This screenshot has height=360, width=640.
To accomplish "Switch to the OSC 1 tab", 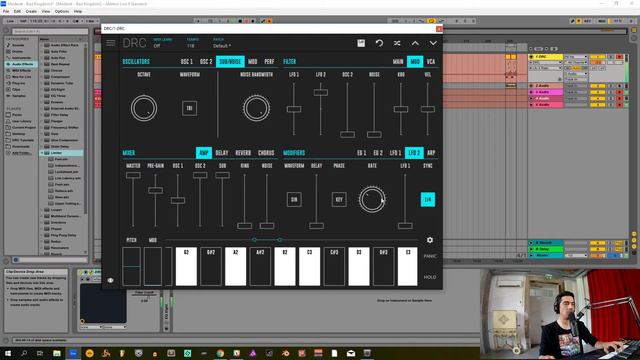I will pos(187,62).
